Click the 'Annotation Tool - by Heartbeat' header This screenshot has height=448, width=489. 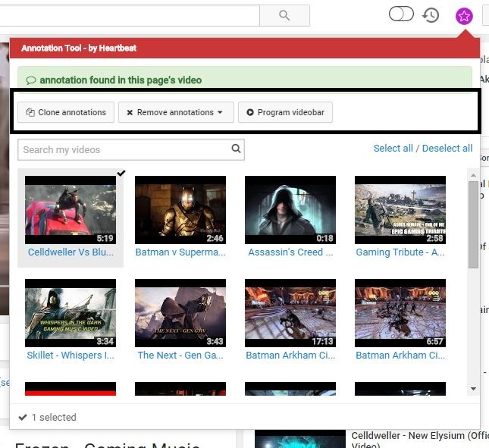79,49
